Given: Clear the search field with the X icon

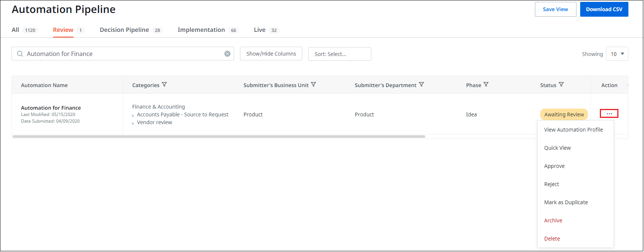Looking at the screenshot, I should pos(227,54).
